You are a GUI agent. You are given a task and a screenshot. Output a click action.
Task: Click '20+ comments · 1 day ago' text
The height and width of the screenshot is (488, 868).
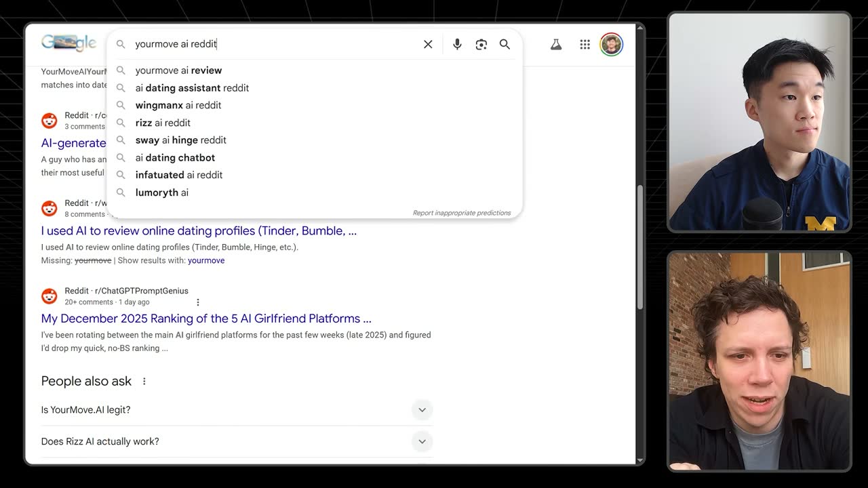coord(107,302)
